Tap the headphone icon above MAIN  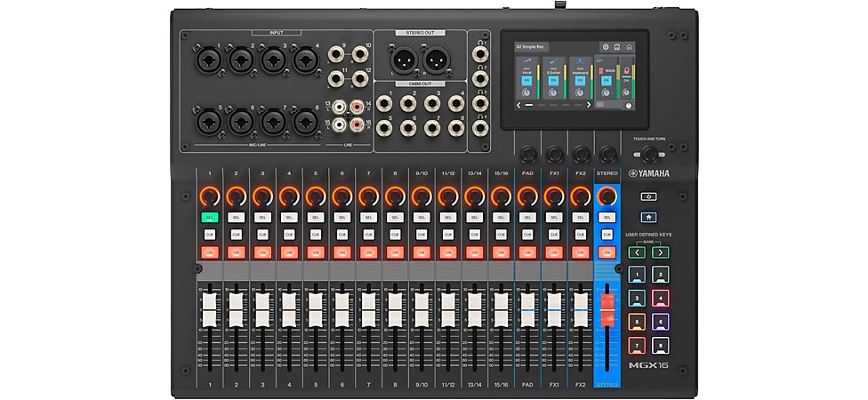tap(599, 60)
